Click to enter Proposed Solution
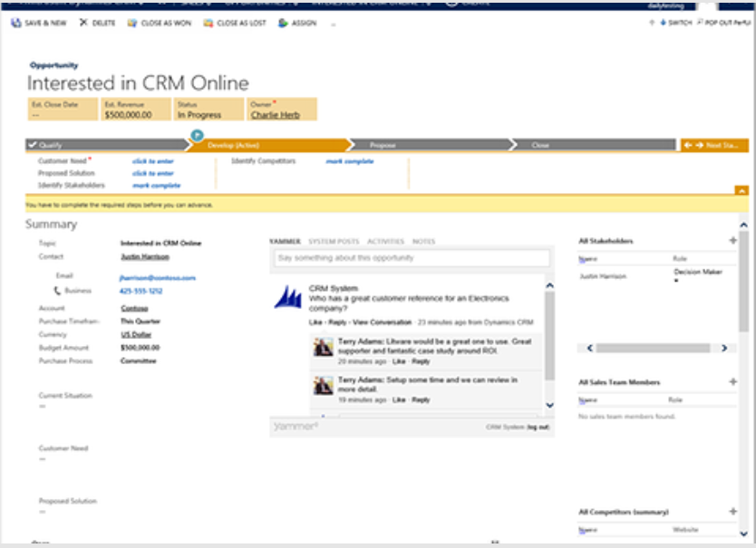Image resolution: width=756 pixels, height=548 pixels. coord(153,173)
